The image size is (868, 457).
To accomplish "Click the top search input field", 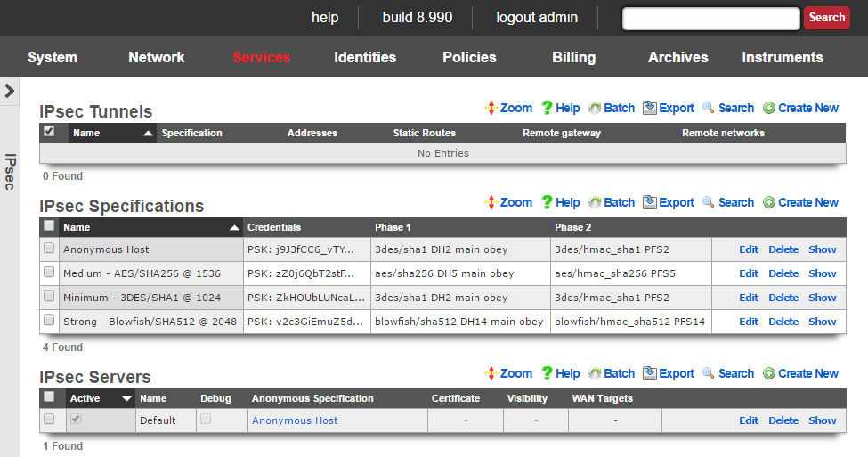I will 710,18.
